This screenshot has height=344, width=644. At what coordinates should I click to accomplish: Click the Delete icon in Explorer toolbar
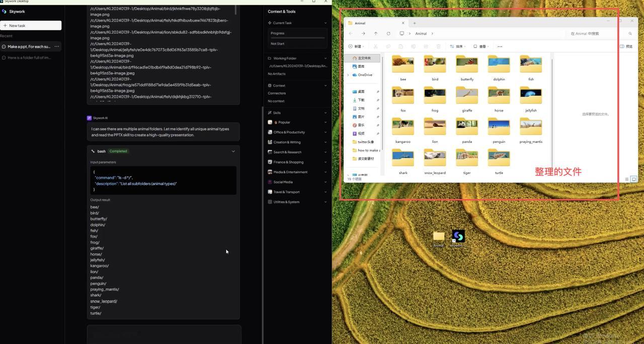[439, 46]
